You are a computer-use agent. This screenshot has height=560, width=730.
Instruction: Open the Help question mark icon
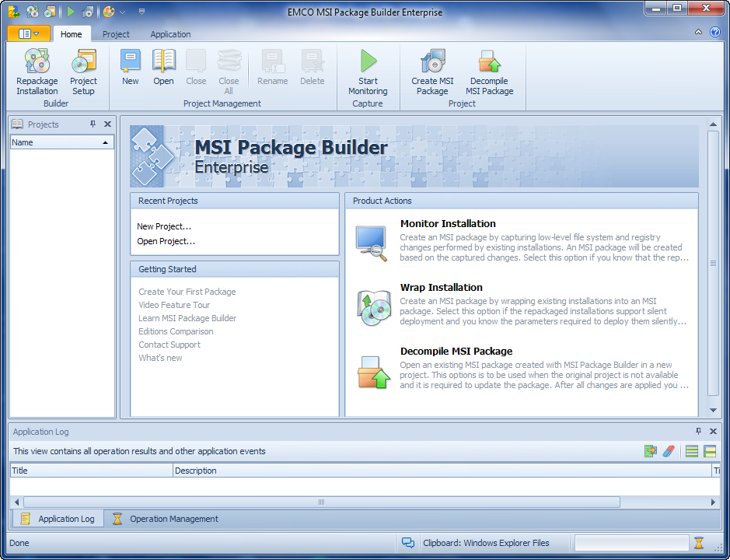point(715,32)
